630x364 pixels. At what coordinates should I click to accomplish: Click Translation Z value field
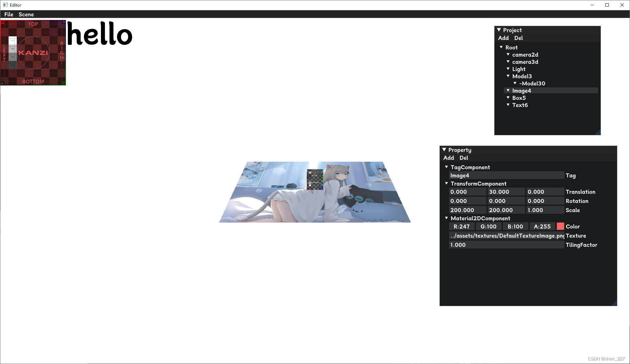pyautogui.click(x=545, y=192)
